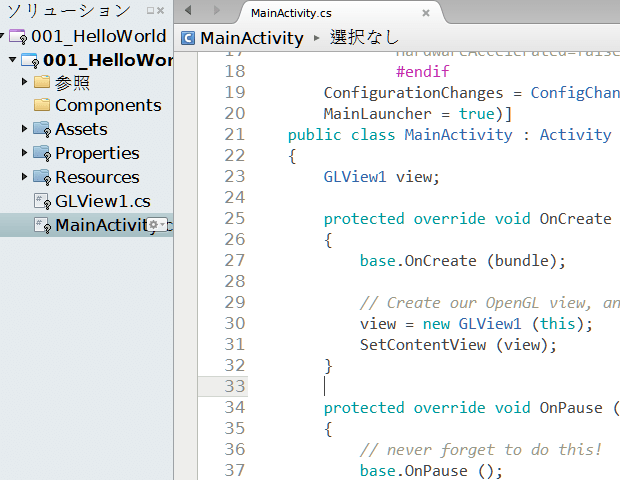
Task: Navigate forward with the right arrow
Action: tap(216, 11)
